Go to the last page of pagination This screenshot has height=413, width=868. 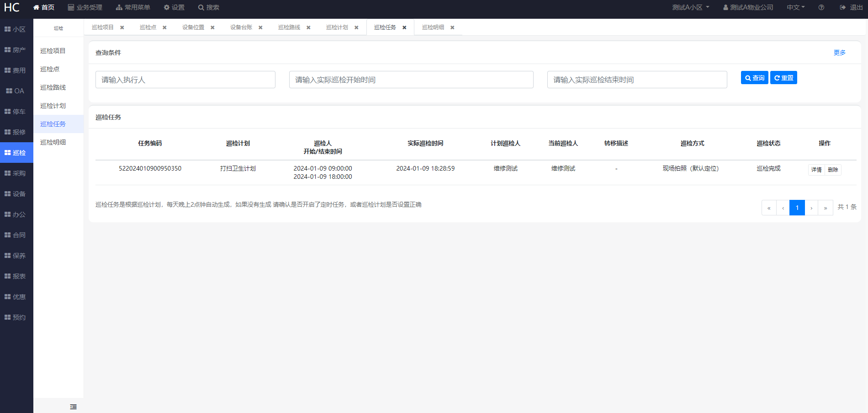(x=825, y=208)
